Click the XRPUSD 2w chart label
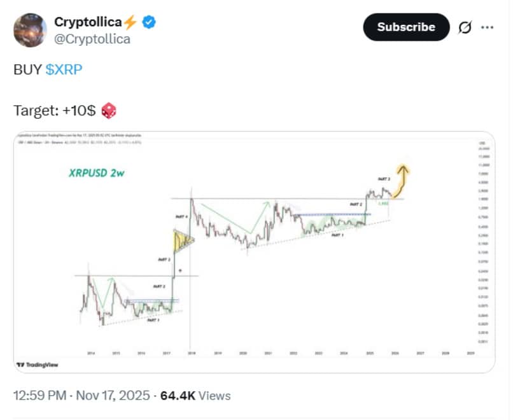 97,173
